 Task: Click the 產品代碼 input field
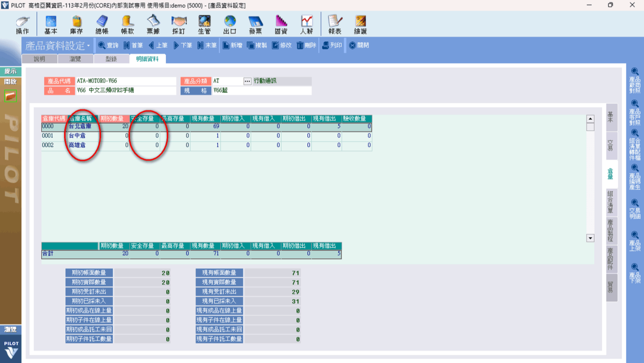(126, 81)
